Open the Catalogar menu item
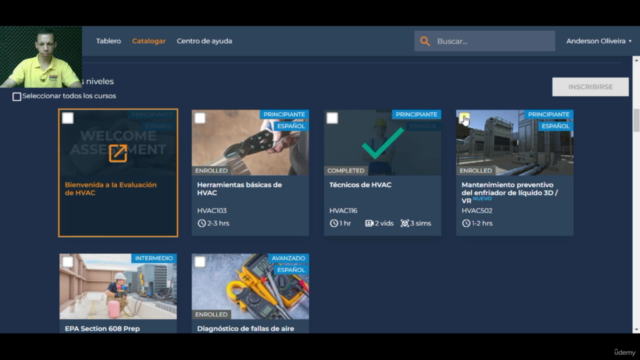 pyautogui.click(x=149, y=41)
